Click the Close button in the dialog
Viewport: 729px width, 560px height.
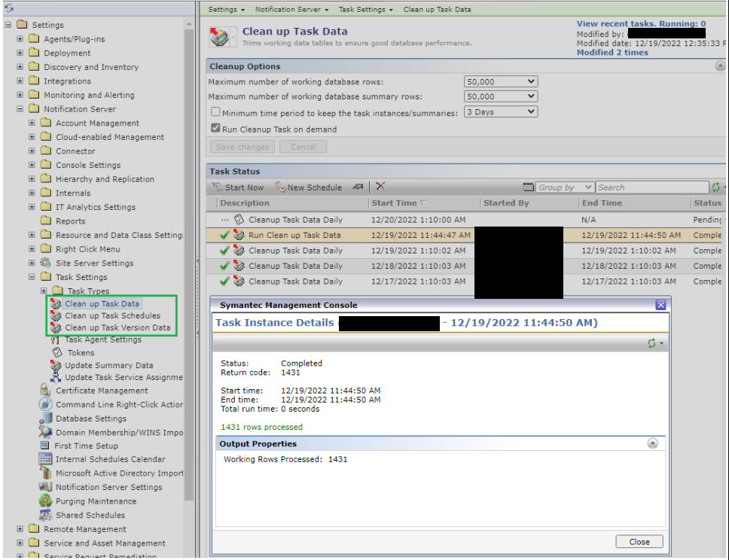point(639,542)
